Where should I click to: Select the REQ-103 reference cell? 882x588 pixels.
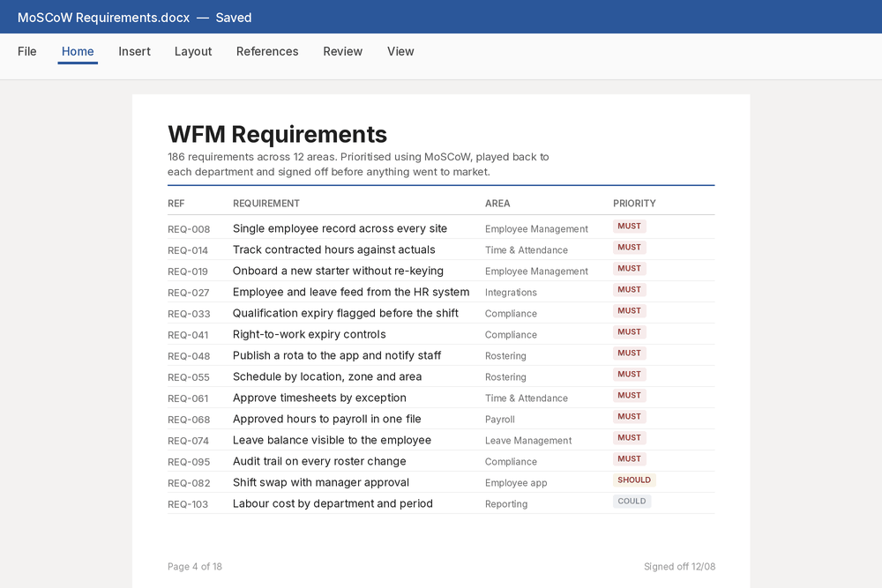click(188, 505)
